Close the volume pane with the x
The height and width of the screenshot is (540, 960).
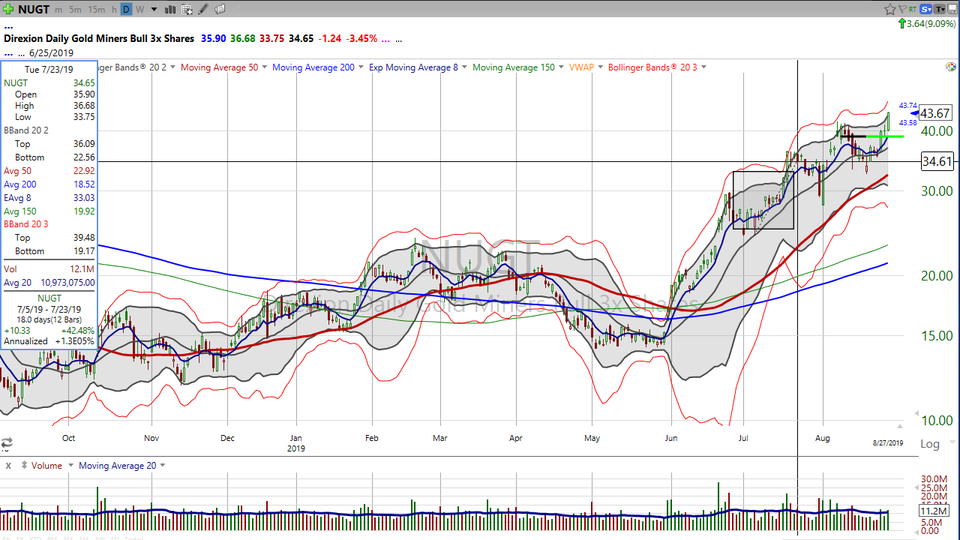(x=8, y=465)
